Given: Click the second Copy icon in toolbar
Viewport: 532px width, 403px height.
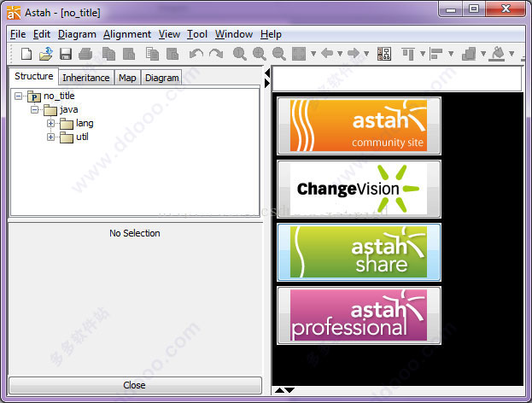Looking at the screenshot, I should [x=152, y=54].
